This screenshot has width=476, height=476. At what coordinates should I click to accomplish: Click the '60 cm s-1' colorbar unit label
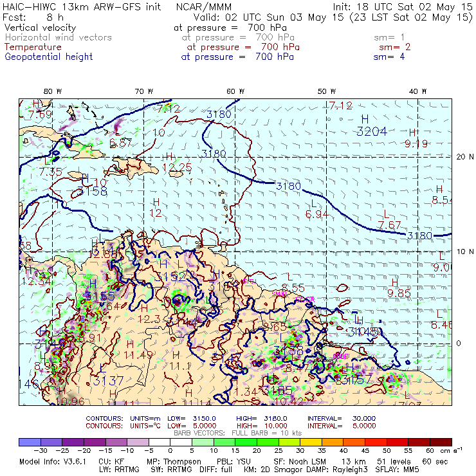pyautogui.click(x=444, y=451)
